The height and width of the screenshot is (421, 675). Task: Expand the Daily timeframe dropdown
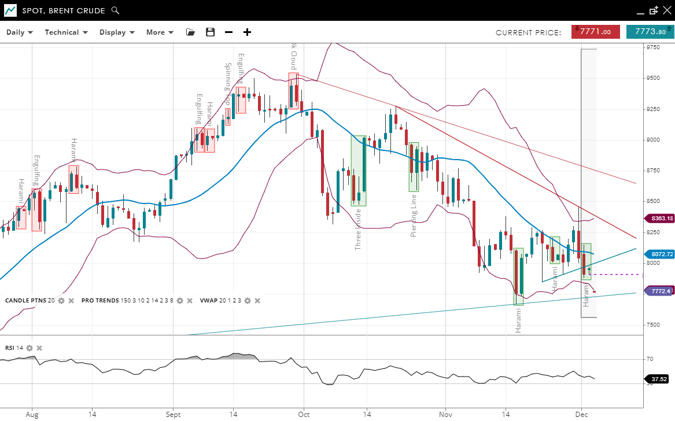(x=19, y=32)
